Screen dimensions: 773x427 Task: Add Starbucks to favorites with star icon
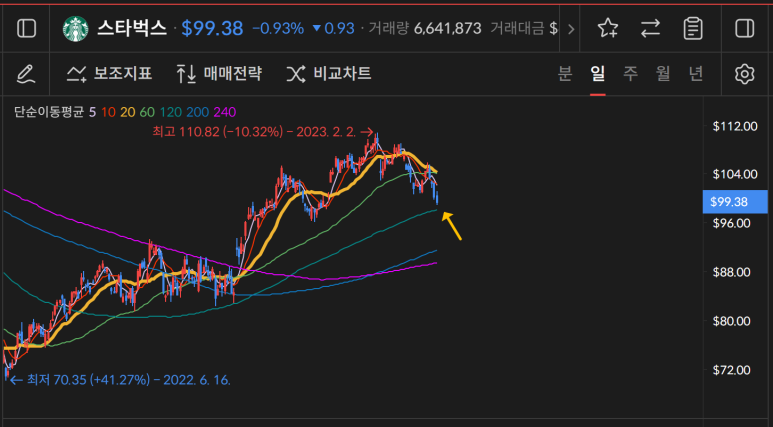(607, 28)
